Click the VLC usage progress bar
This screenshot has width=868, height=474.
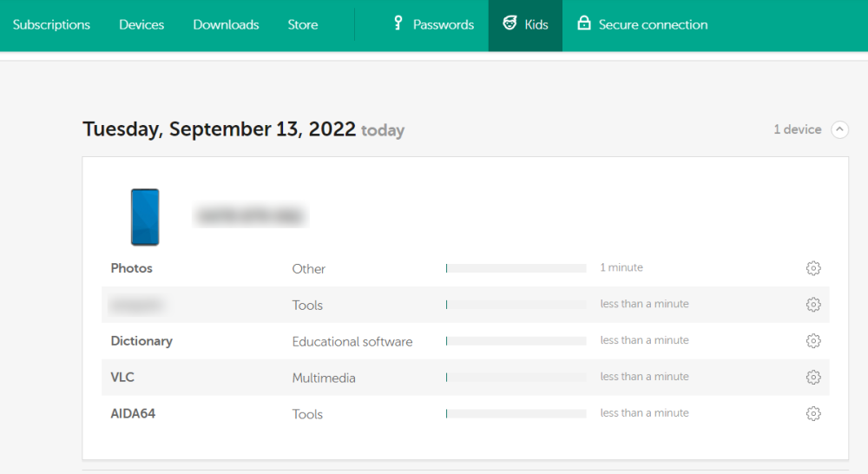coord(516,377)
